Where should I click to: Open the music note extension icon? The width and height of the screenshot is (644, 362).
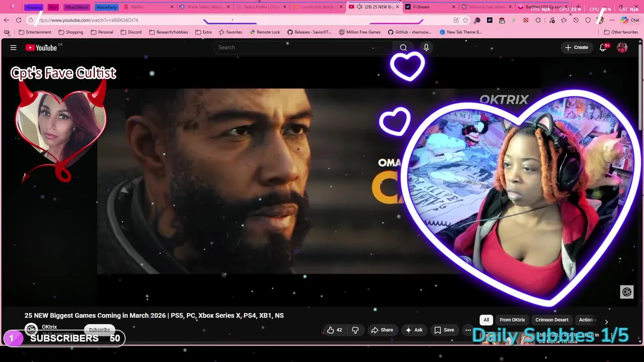[x=552, y=20]
